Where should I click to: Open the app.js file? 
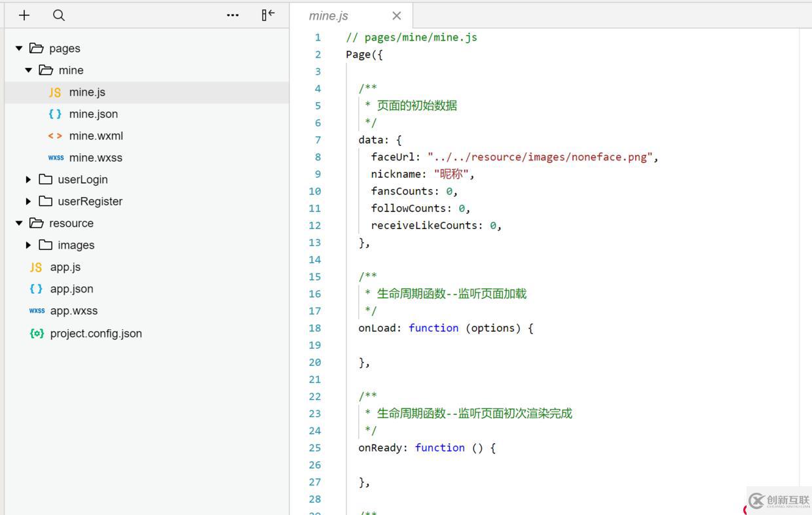(x=65, y=267)
